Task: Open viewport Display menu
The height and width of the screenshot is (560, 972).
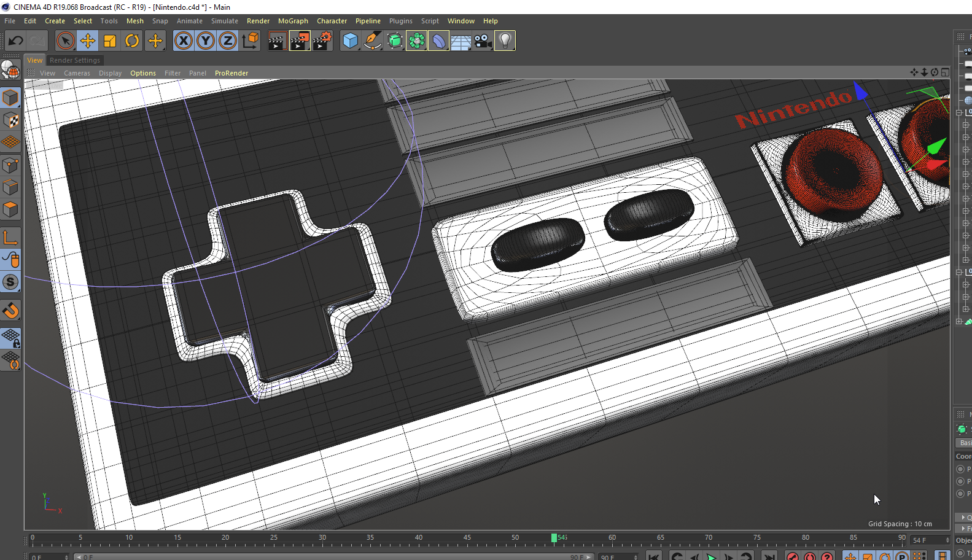Action: [x=110, y=73]
